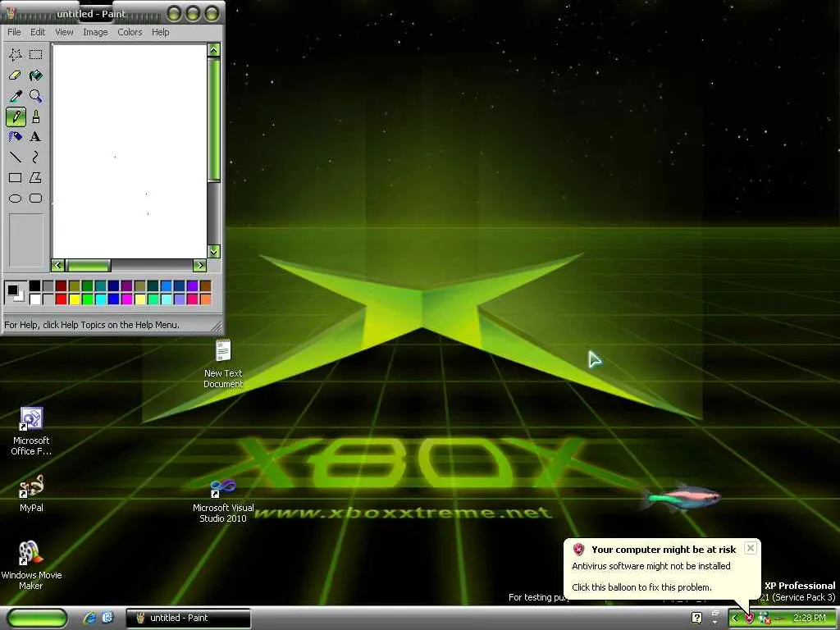Pick the bright red color swatch

[x=61, y=299]
